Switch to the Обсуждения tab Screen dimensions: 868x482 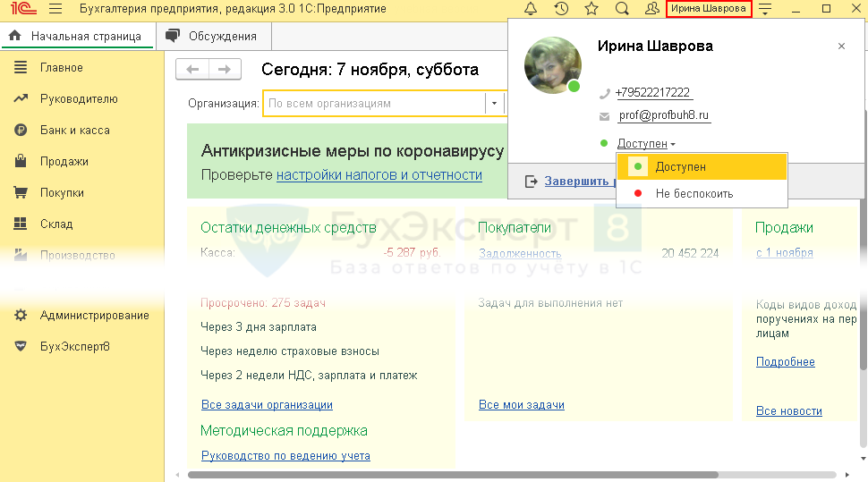[x=213, y=37]
